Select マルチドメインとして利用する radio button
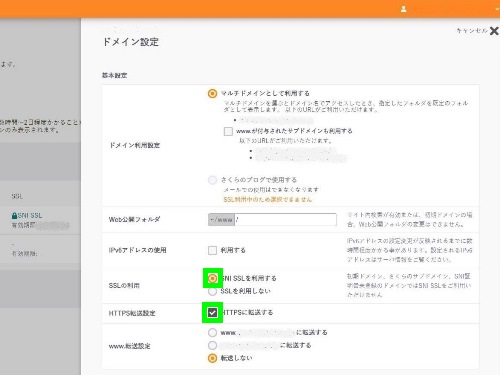500x375 pixels. [212, 93]
